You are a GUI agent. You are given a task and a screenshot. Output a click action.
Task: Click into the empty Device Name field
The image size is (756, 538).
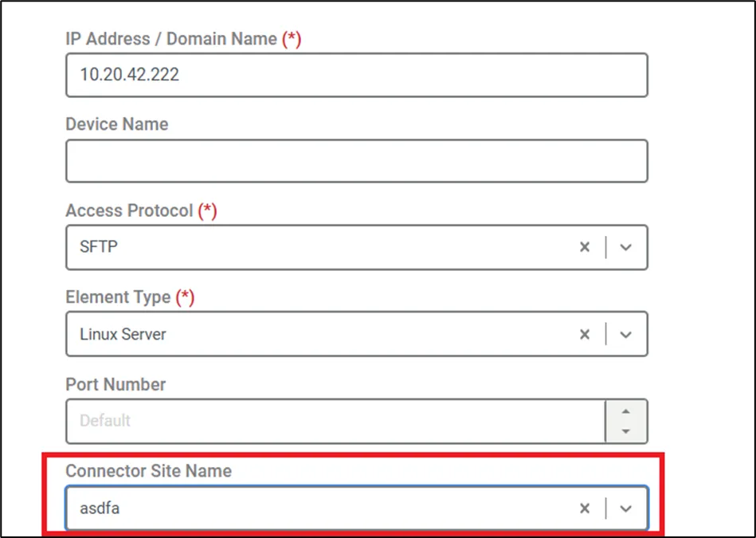pyautogui.click(x=357, y=161)
